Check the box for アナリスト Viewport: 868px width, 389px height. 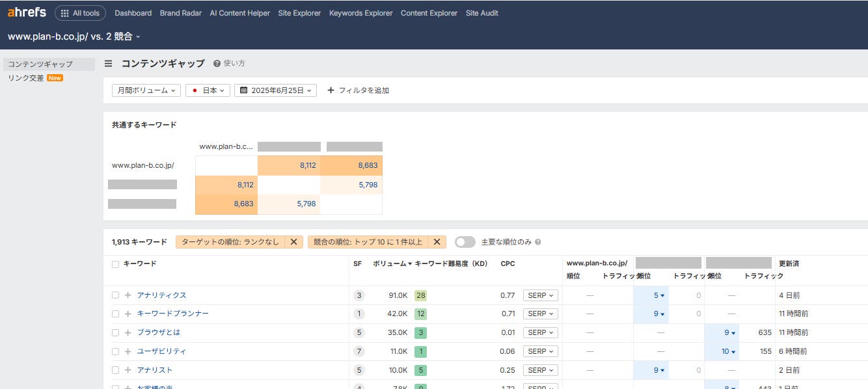click(x=115, y=370)
